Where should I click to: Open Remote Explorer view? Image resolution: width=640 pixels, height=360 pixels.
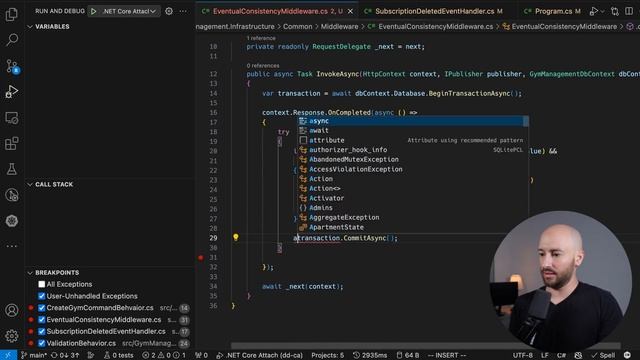11,118
